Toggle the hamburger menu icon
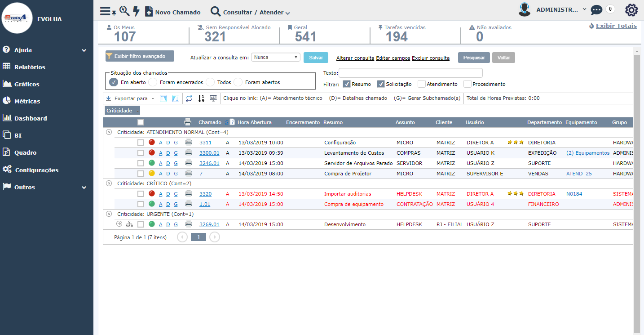 click(105, 12)
